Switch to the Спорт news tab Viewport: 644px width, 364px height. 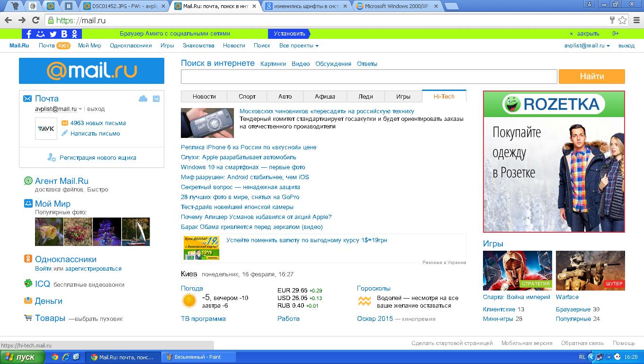[x=247, y=96]
